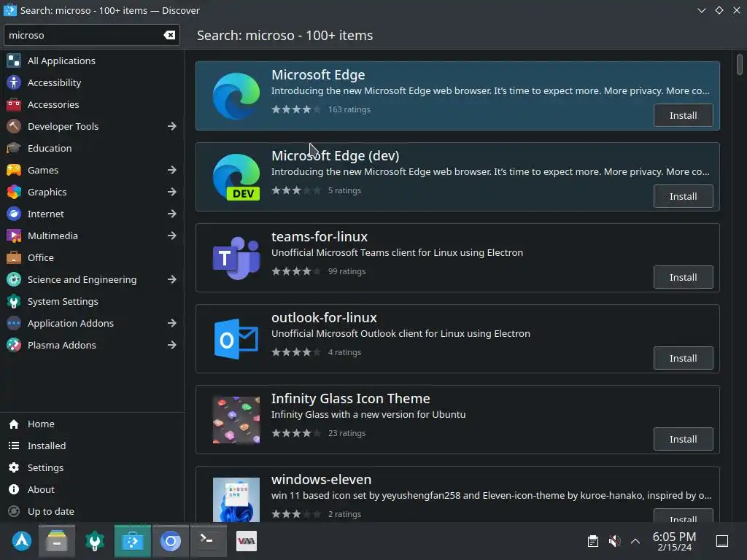Image resolution: width=747 pixels, height=560 pixels.
Task: Click the Discover icon in title bar
Action: [9, 10]
